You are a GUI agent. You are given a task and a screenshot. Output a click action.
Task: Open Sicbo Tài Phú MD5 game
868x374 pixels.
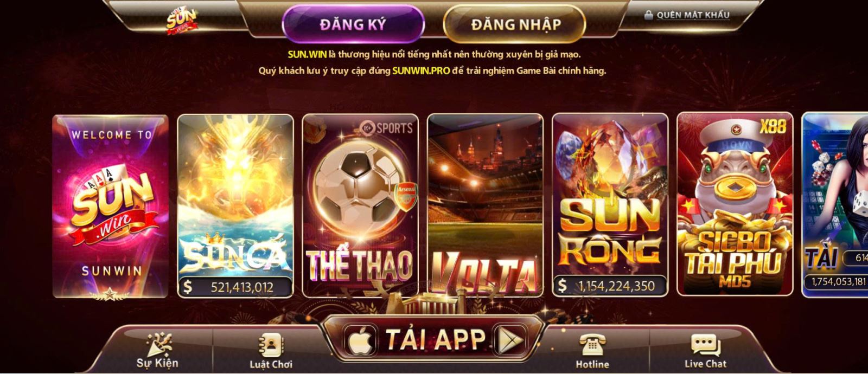tap(735, 204)
